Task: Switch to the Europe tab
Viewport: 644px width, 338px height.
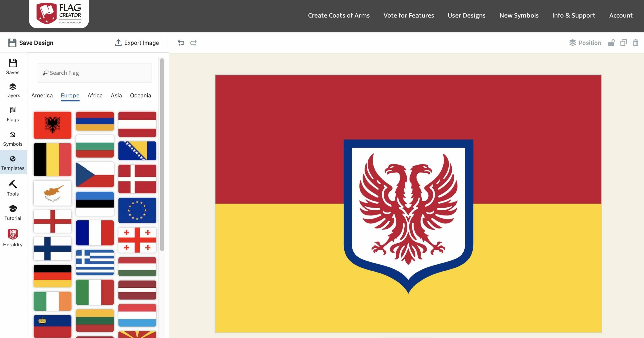Action: click(70, 96)
